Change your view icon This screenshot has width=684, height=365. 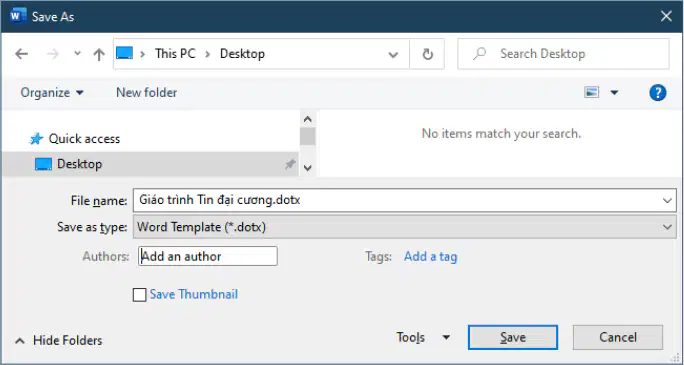pos(592,92)
